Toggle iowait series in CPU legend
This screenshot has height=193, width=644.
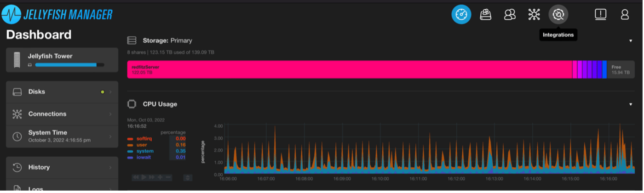click(x=144, y=157)
